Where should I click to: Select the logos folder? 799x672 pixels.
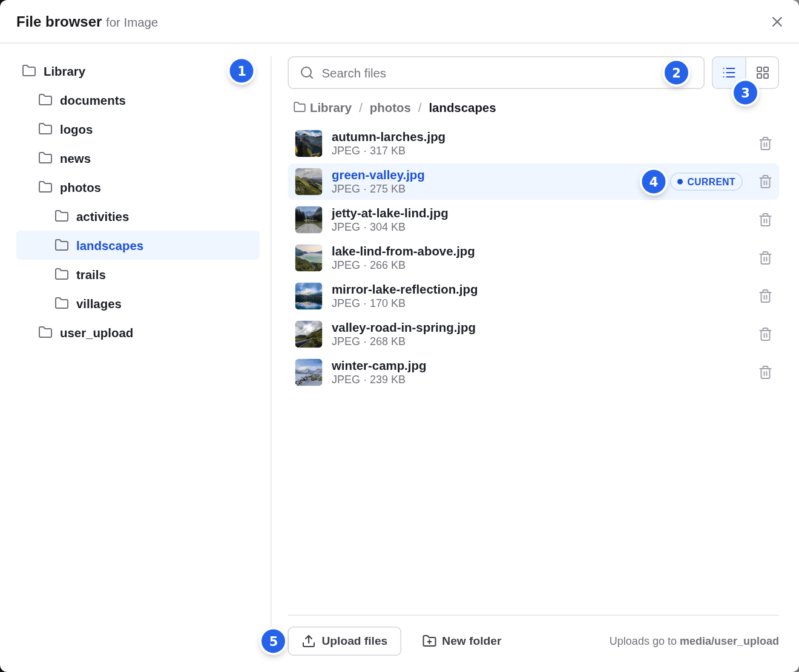[x=138, y=130]
